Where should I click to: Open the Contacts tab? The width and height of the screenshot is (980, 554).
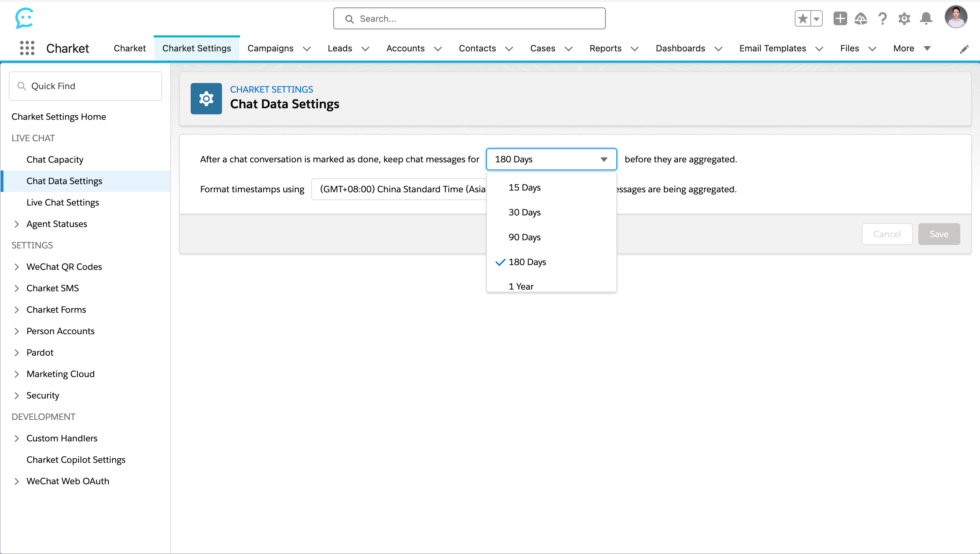477,48
